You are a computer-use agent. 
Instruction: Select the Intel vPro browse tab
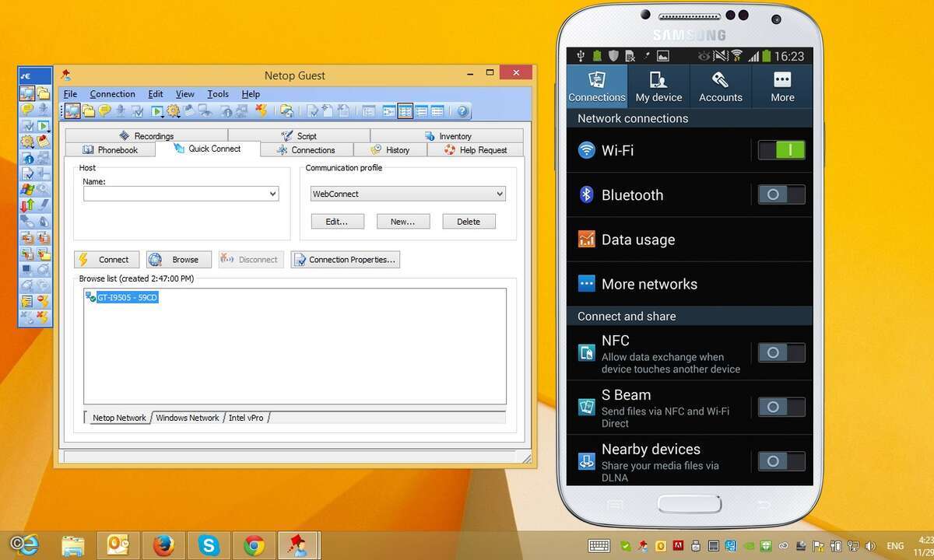pos(246,418)
